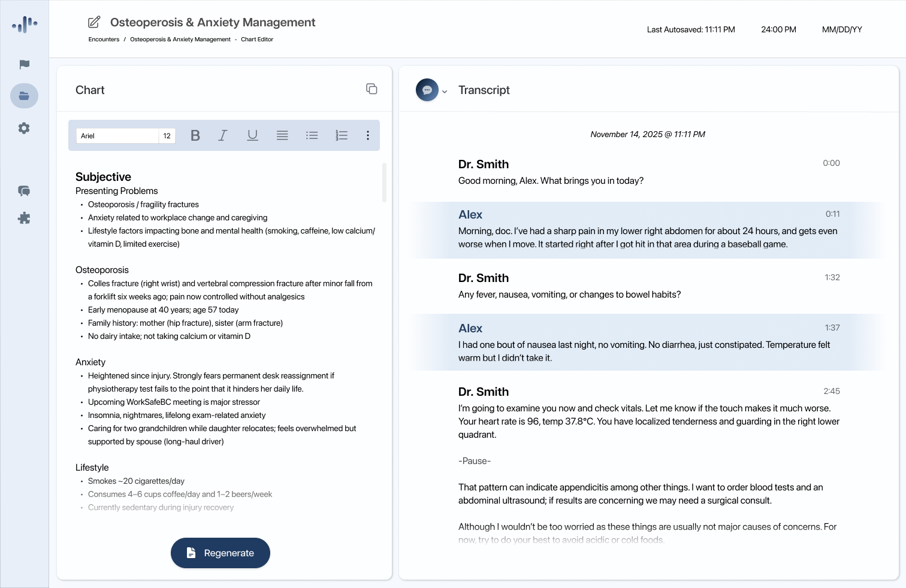Toggle bold formatting

click(195, 135)
